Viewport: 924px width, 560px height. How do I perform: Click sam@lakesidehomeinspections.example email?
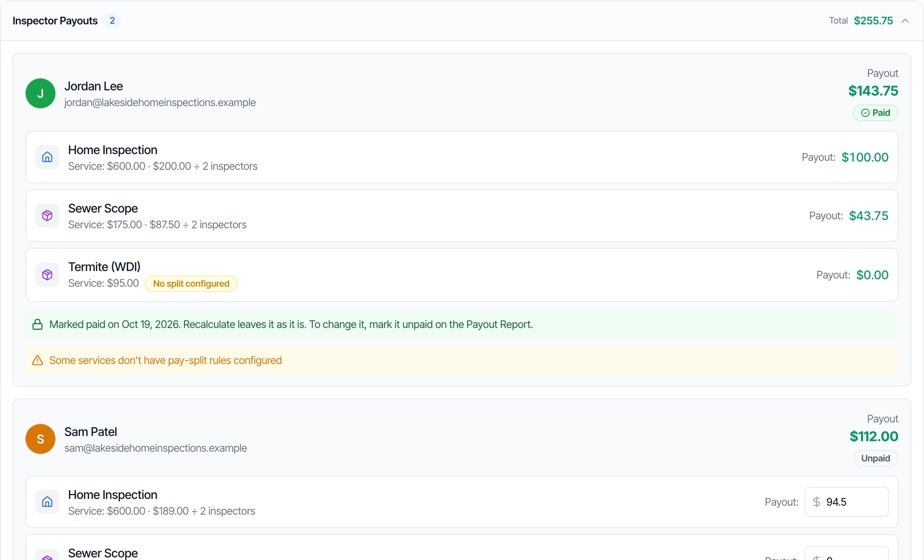pyautogui.click(x=156, y=448)
